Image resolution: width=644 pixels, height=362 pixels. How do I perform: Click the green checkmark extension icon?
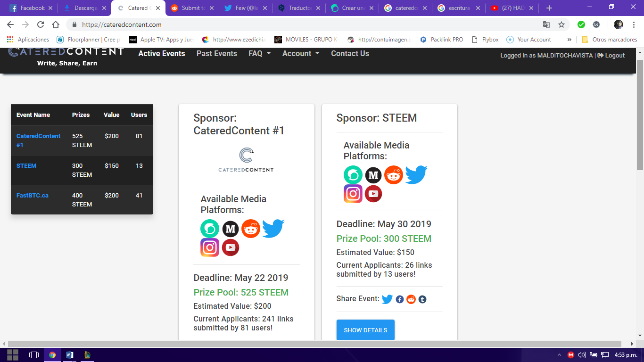[x=581, y=25]
